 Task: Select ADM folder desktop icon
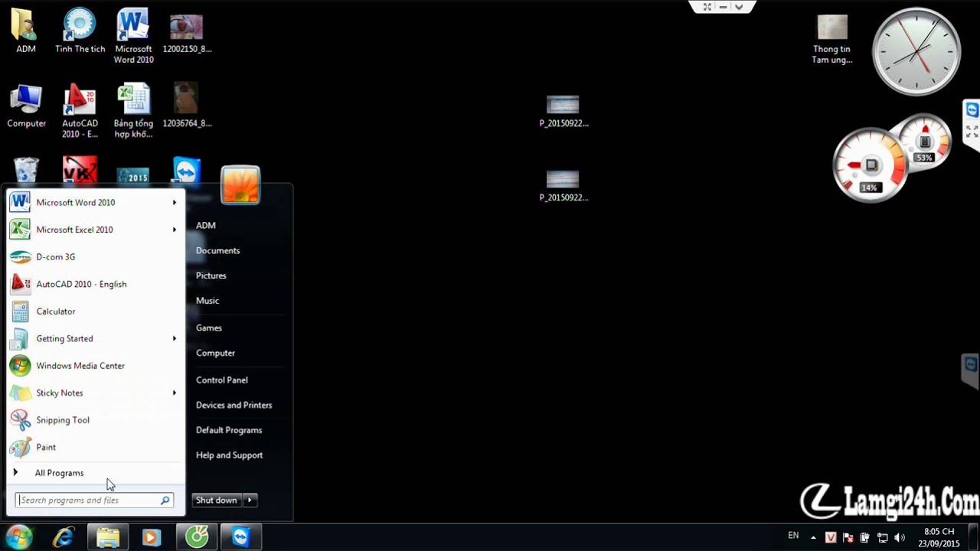tap(26, 31)
